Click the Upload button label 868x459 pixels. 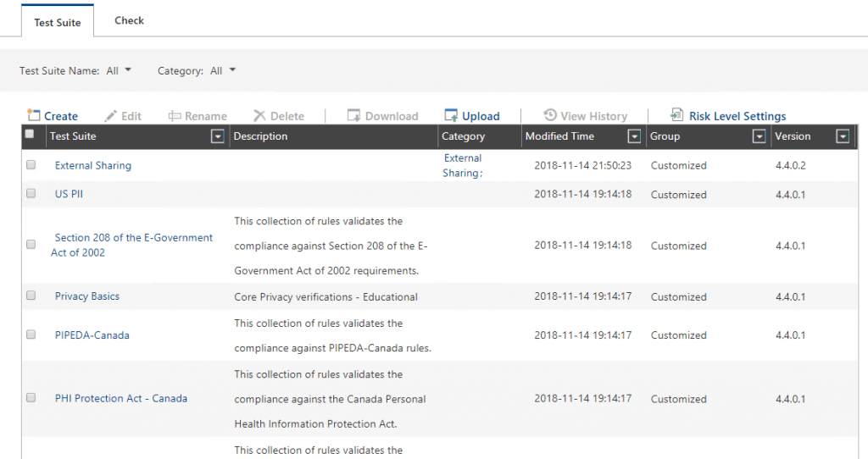(481, 116)
